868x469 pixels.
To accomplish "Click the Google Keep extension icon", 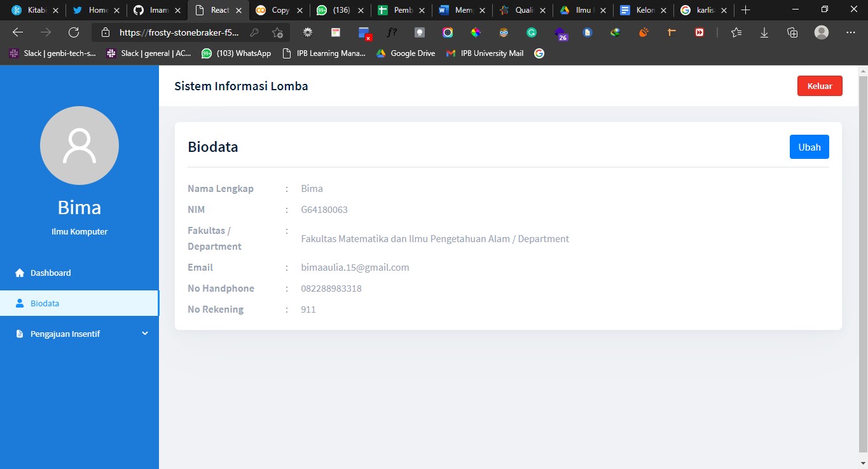I will [419, 32].
